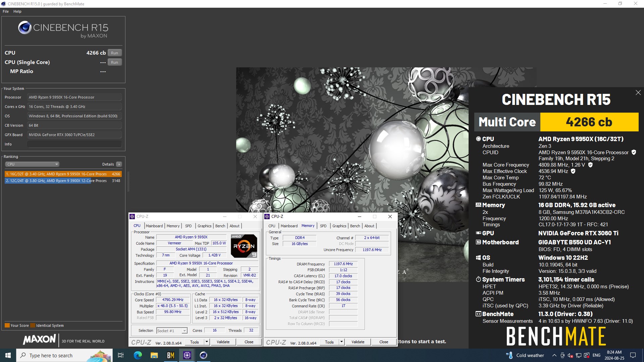644x362 pixels.
Task: Open File Explorer from taskbar
Action: (x=154, y=355)
